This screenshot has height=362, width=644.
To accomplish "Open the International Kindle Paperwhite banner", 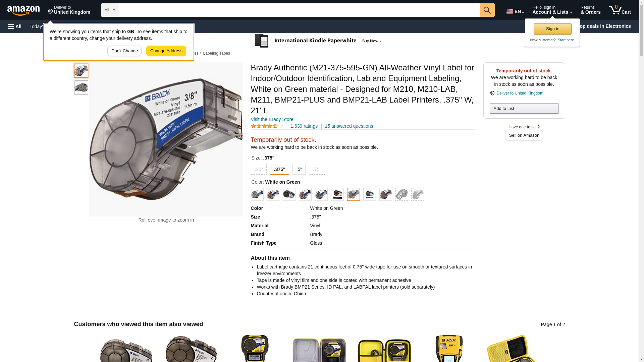I will pyautogui.click(x=319, y=41).
